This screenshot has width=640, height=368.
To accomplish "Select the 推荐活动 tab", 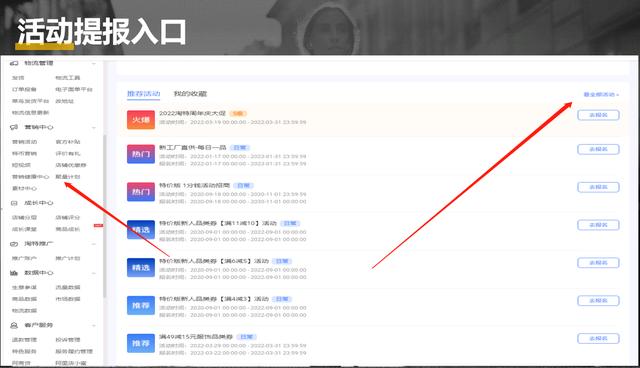I will [x=144, y=94].
